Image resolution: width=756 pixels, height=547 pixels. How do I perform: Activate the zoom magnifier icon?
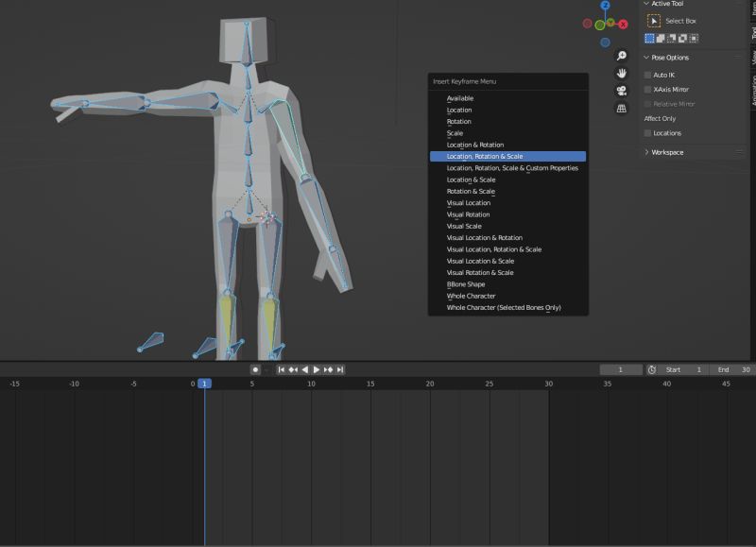(x=621, y=55)
